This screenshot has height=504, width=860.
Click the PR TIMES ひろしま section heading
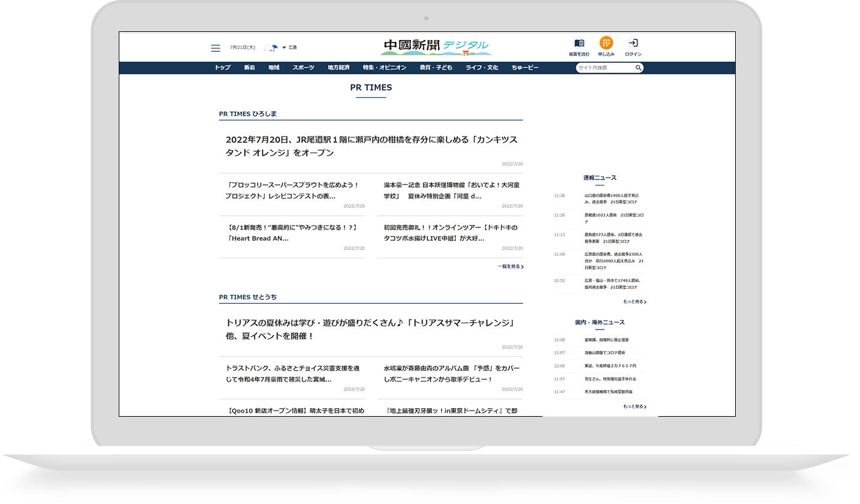(x=248, y=114)
